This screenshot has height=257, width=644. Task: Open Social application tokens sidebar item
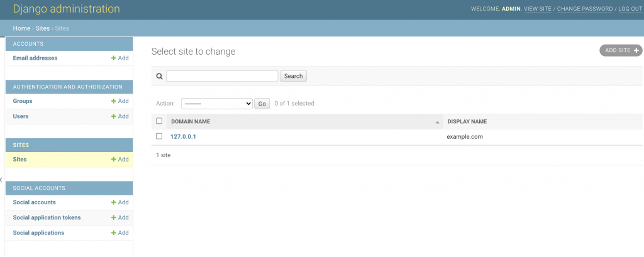point(47,217)
